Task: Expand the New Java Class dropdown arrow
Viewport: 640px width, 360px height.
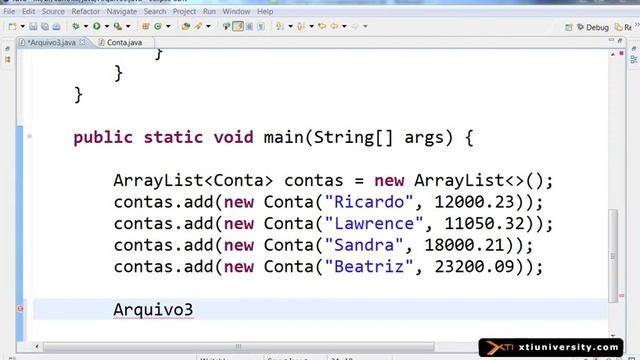Action: point(168,27)
